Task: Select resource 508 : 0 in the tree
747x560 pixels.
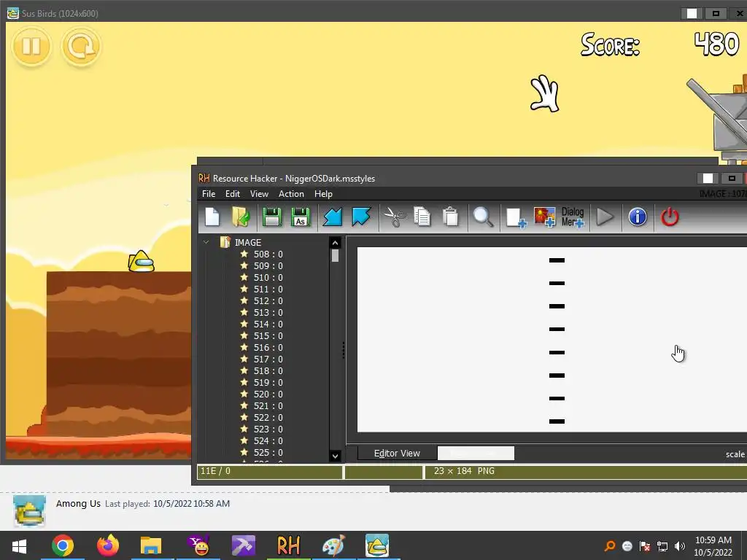Action: (268, 254)
